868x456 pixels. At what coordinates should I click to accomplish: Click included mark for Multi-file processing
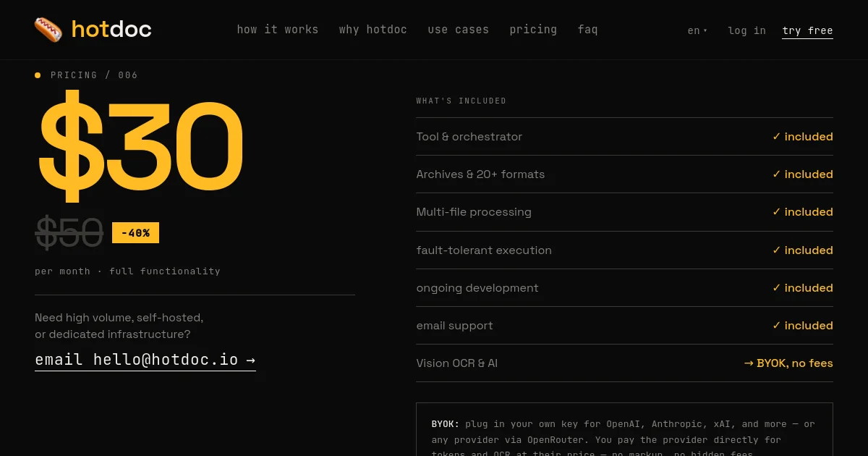click(x=802, y=212)
